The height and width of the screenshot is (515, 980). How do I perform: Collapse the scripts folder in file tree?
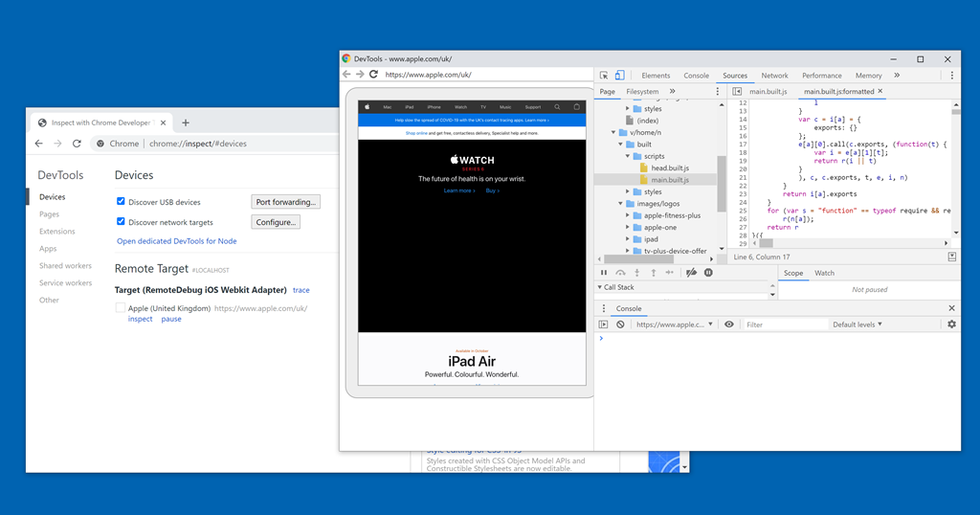coord(628,156)
